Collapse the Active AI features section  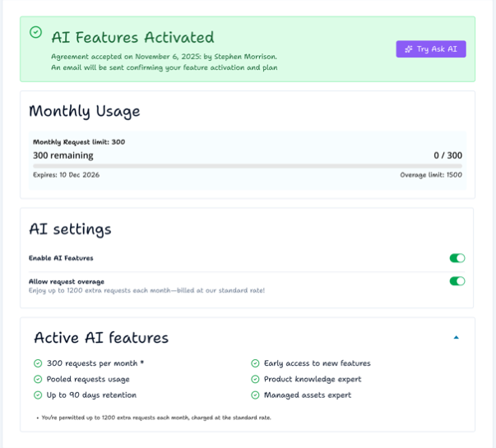(456, 338)
